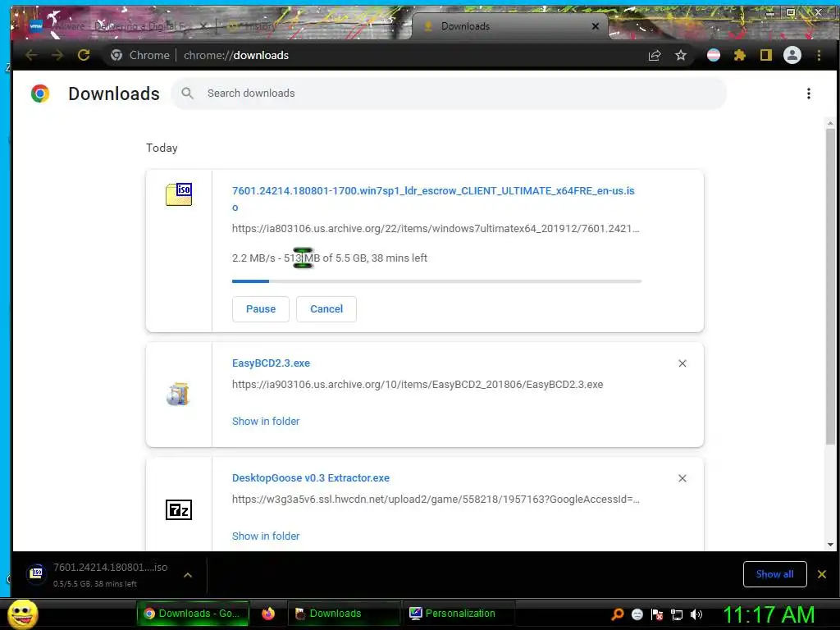Open the DesktopGoose v0.3 Extractor.exe link
840x630 pixels.
click(311, 478)
